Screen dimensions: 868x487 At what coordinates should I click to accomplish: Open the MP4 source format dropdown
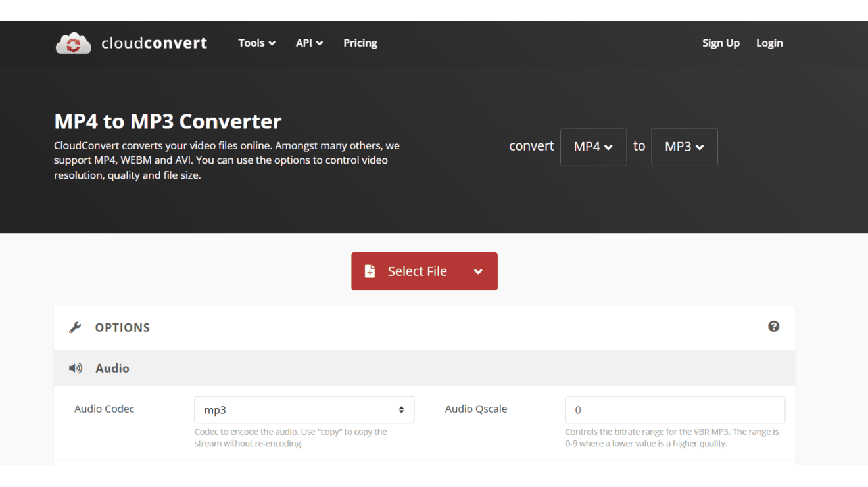pyautogui.click(x=593, y=147)
